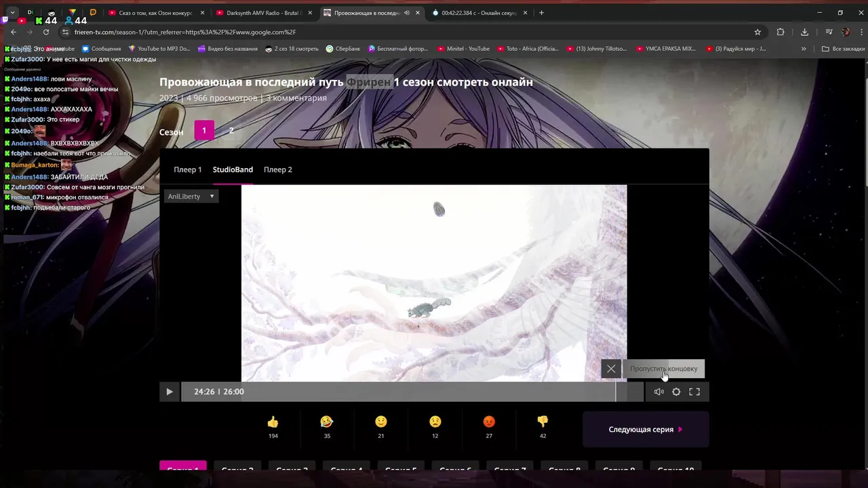Click the frieren-tv.com address bar URL
The width and height of the screenshot is (868, 488).
click(185, 32)
